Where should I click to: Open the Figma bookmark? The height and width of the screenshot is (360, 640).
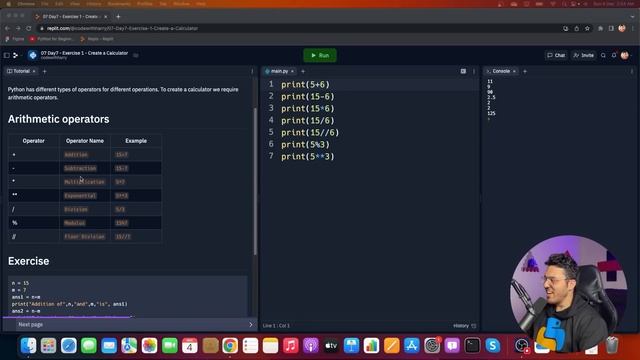coord(15,39)
